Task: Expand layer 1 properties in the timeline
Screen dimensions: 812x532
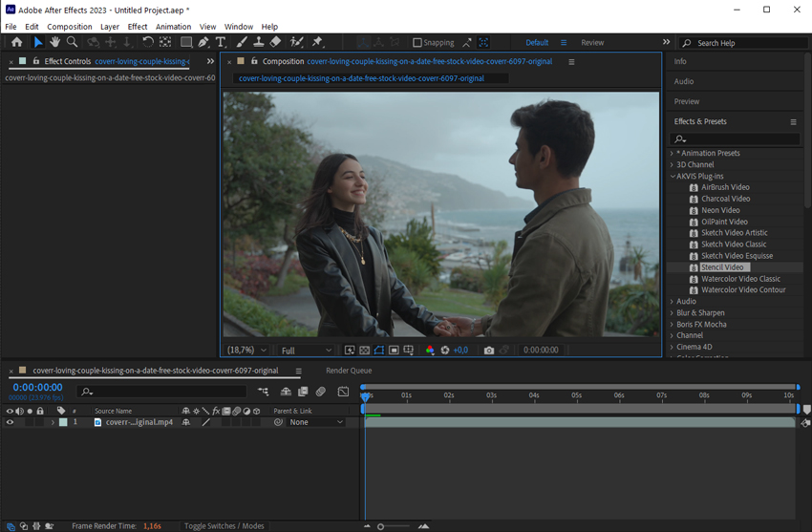Action: [x=53, y=422]
